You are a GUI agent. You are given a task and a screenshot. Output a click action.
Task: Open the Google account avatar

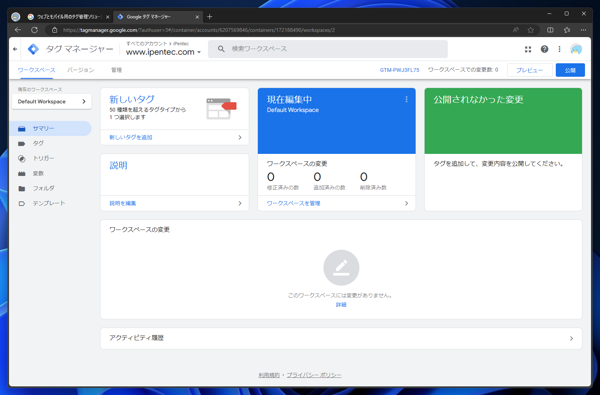pos(576,49)
